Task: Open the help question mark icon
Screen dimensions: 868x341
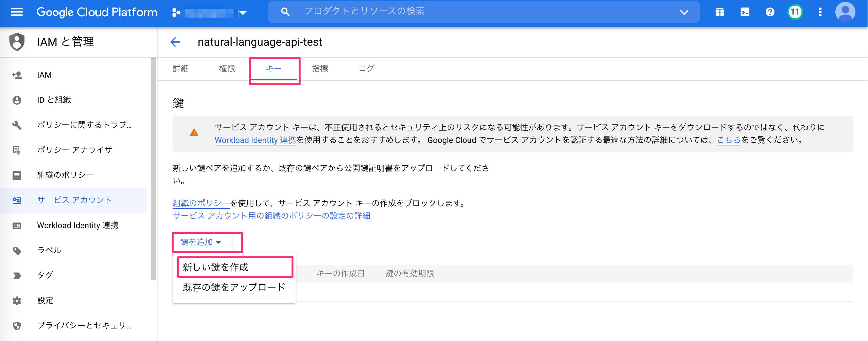Action: pyautogui.click(x=769, y=13)
